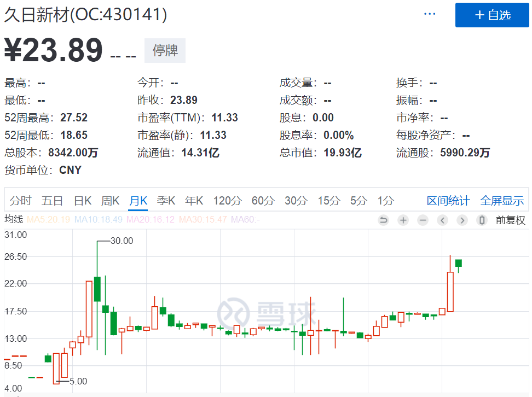Image resolution: width=532 pixels, height=397 pixels.
Task: Toggle the candlestick style icon
Action: click(x=482, y=220)
